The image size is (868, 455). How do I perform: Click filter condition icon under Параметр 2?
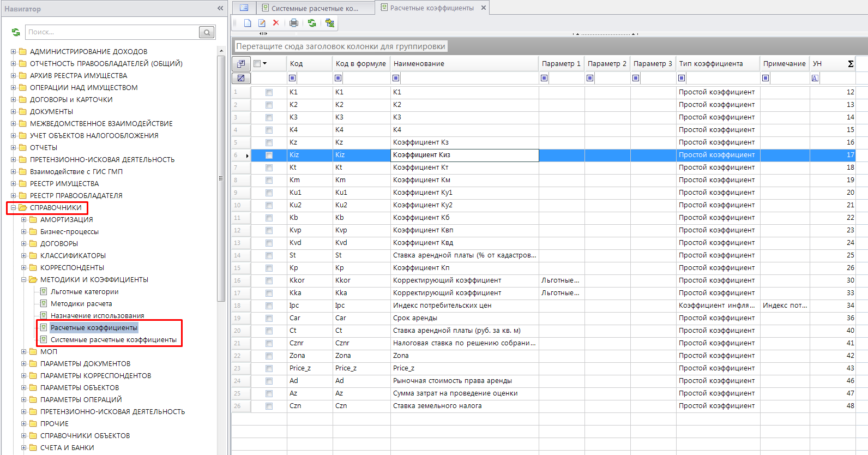coord(590,78)
